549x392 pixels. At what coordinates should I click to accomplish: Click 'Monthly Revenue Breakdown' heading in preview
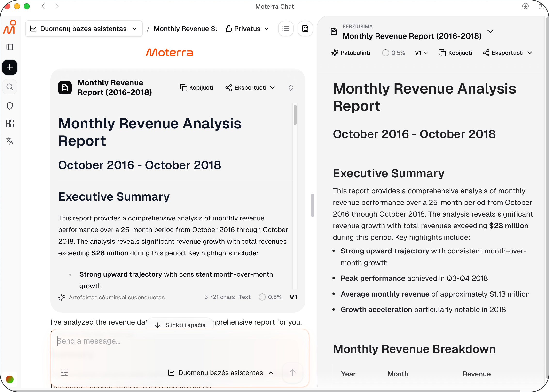(x=414, y=349)
